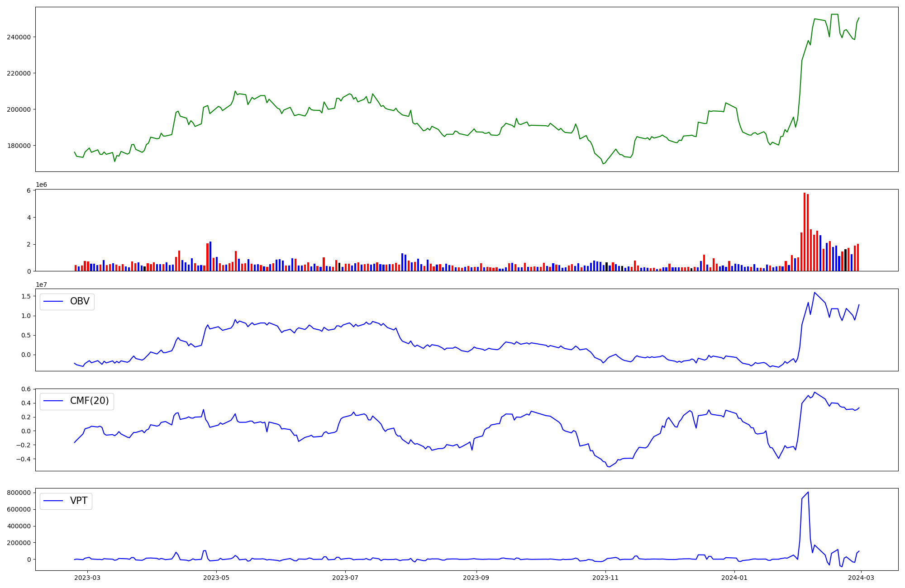905x588 pixels.
Task: Click the 1e6 scale label above volume chart
Action: tap(41, 185)
